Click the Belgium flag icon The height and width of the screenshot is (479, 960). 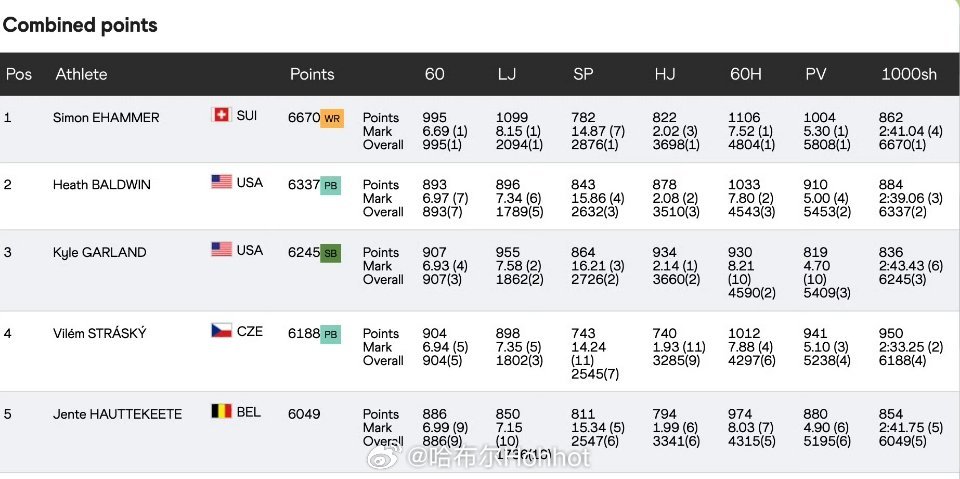(x=221, y=411)
